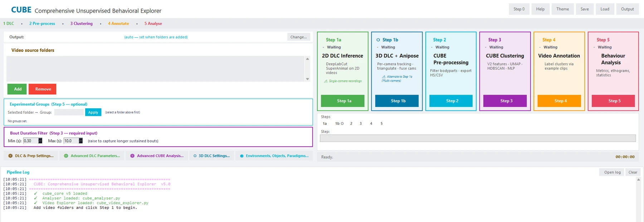Click the warning icon next to Alternate to Step 1a
The height and width of the screenshot is (222, 644).
[x=384, y=77]
